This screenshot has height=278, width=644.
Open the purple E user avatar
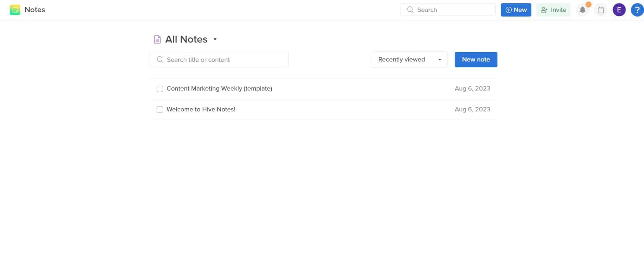619,10
